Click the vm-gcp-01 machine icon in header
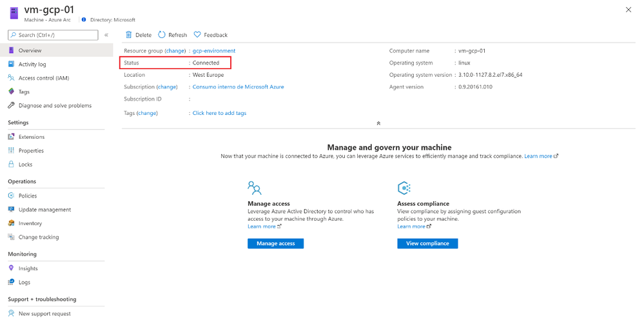Screen dimensions: 644x329 [14, 13]
